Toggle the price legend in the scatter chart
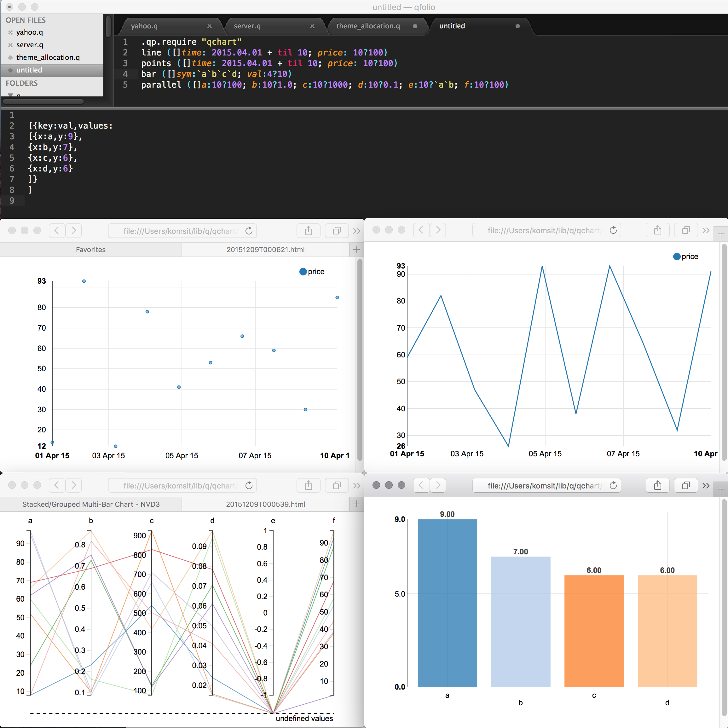 point(312,271)
